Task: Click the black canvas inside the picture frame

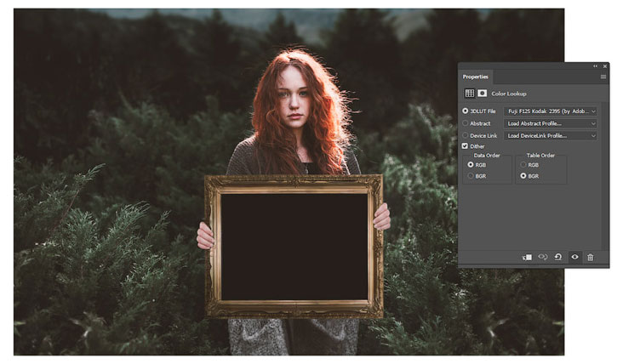Action: [x=294, y=247]
